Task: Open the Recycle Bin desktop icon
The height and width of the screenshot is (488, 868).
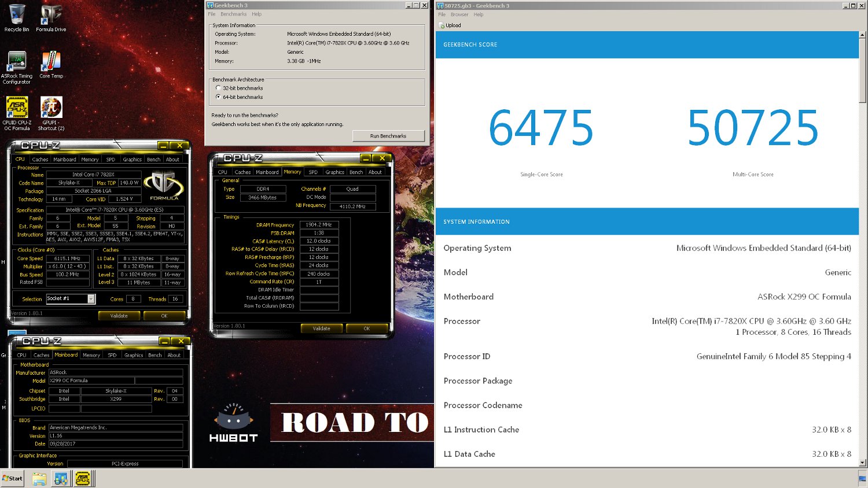Action: click(17, 18)
